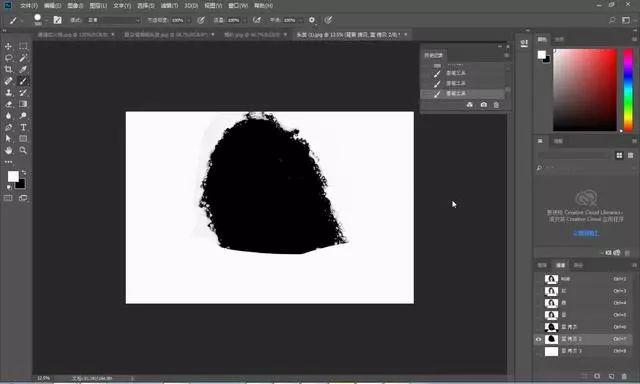This screenshot has width=640, height=384.
Task: Click the white foreground color swatch in toolbox
Action: pyautogui.click(x=13, y=176)
